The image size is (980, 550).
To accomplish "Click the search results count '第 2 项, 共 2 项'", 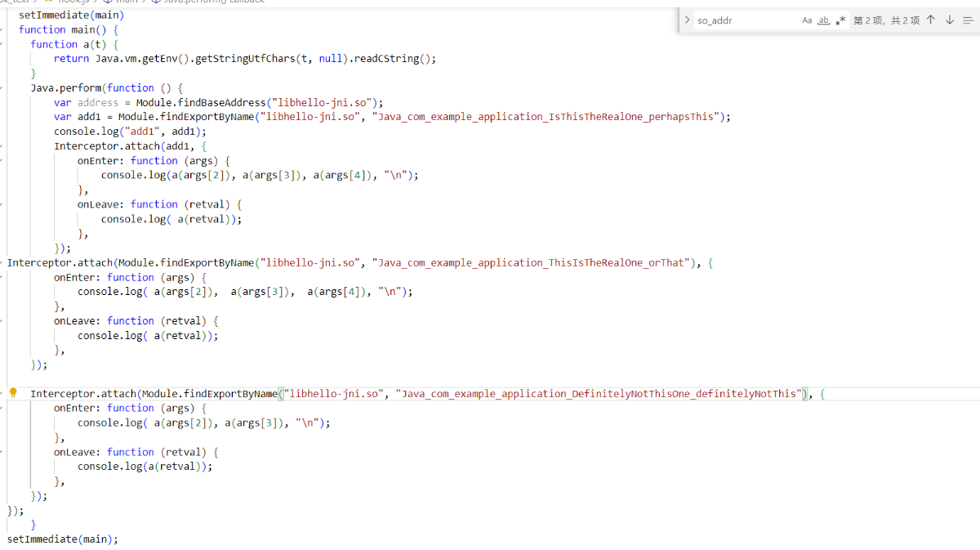I will point(886,20).
